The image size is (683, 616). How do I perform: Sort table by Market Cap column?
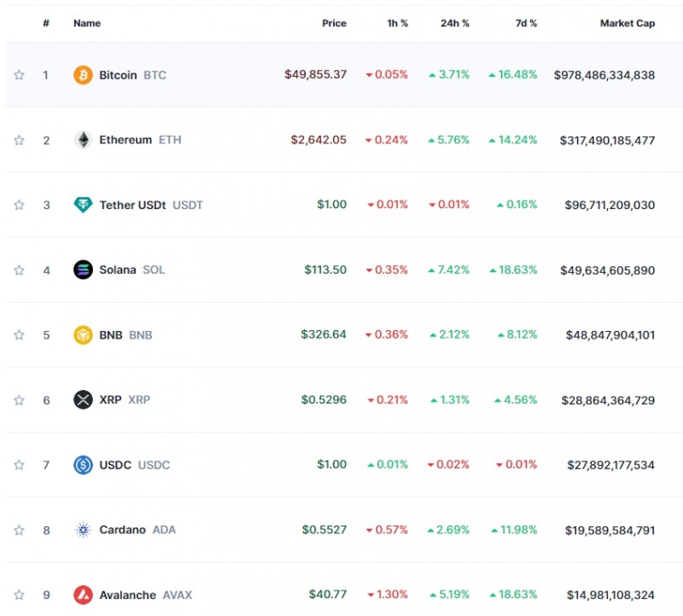(x=627, y=23)
